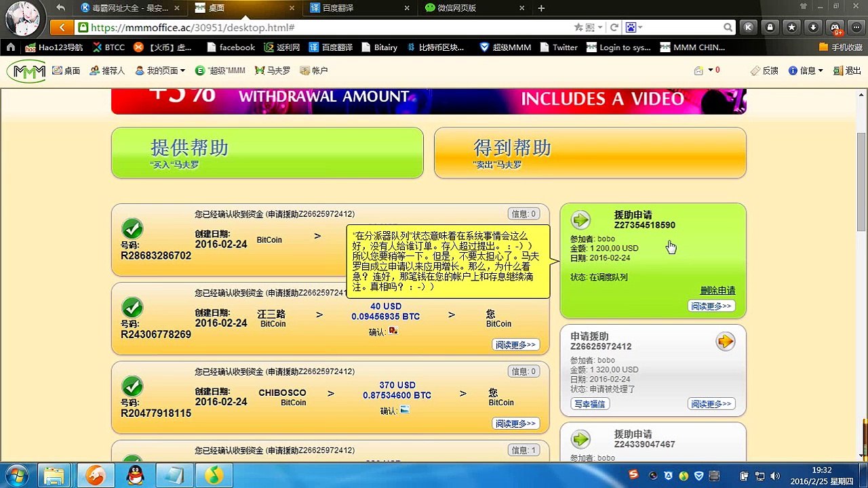The height and width of the screenshot is (488, 868).
Task: Click green checkmark for order R24306778269
Action: (x=132, y=308)
